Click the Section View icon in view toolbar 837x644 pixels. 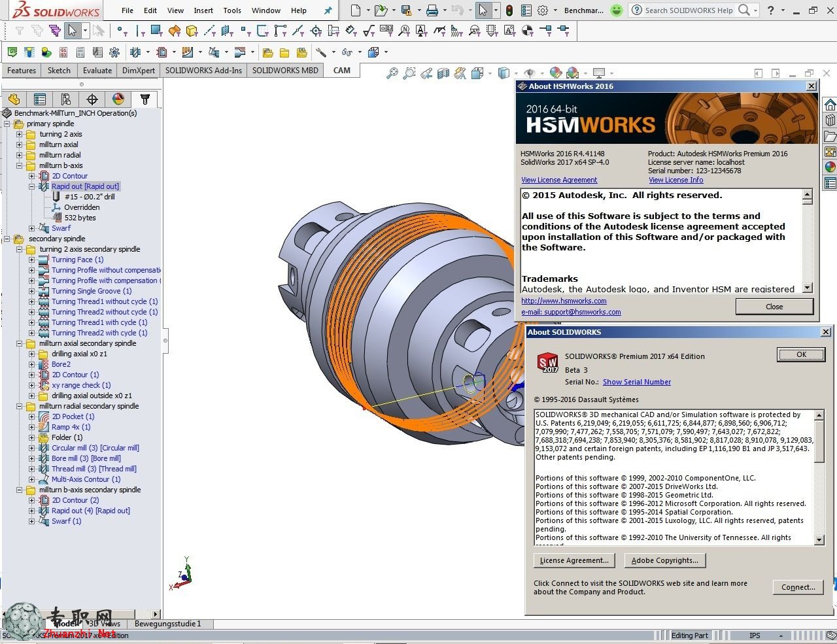pos(443,73)
